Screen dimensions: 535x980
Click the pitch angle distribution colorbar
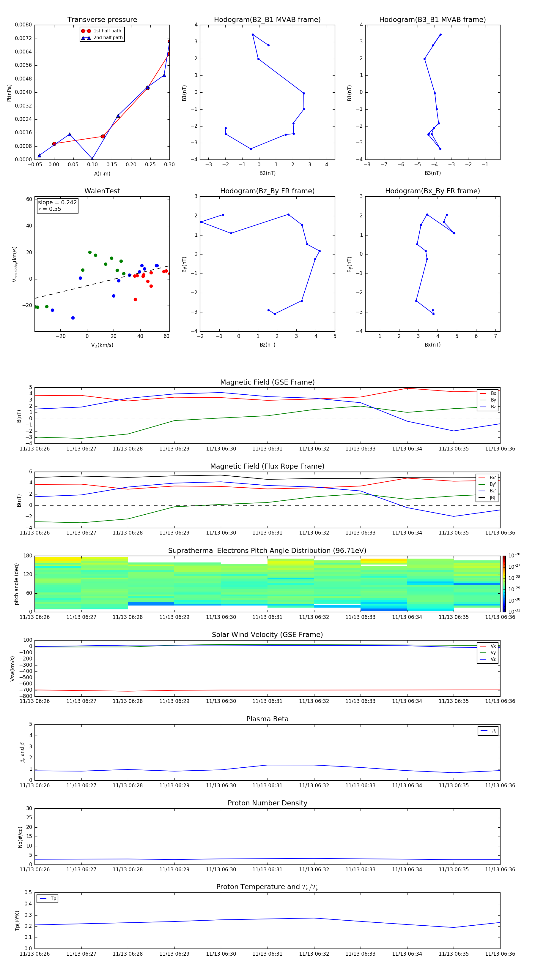pos(504,584)
